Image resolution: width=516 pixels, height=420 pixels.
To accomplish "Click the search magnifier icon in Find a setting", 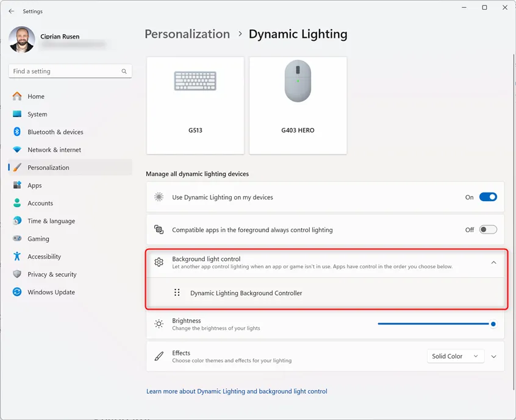I will [124, 71].
